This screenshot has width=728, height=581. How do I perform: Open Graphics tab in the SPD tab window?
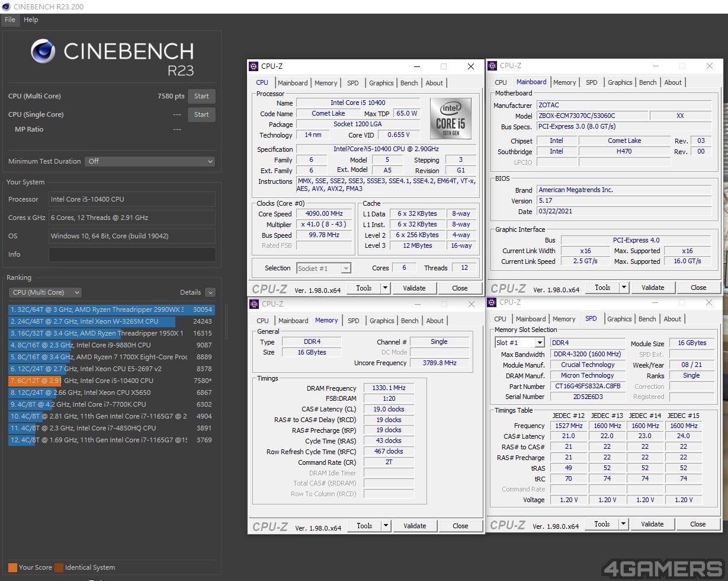click(620, 319)
